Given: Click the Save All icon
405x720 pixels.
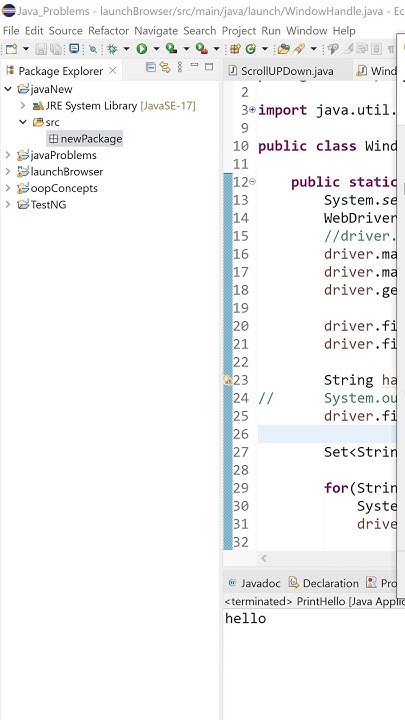Looking at the screenshot, I should click(x=56, y=48).
